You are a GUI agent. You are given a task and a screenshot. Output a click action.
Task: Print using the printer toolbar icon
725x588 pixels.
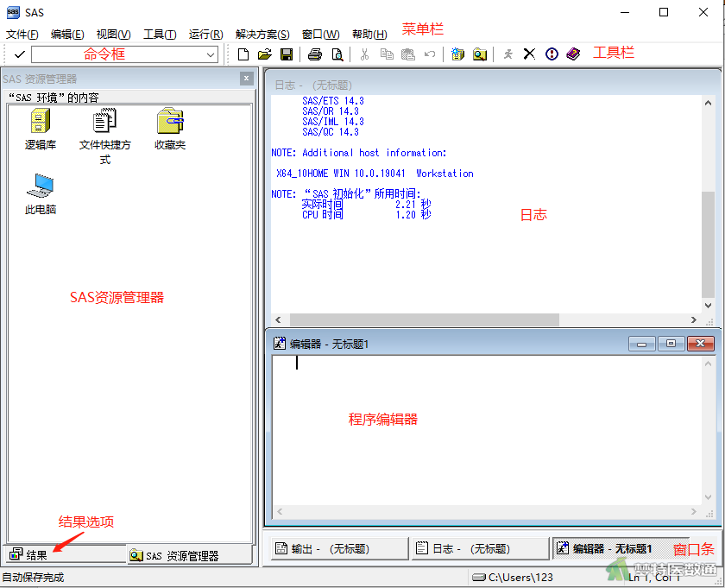(x=315, y=54)
